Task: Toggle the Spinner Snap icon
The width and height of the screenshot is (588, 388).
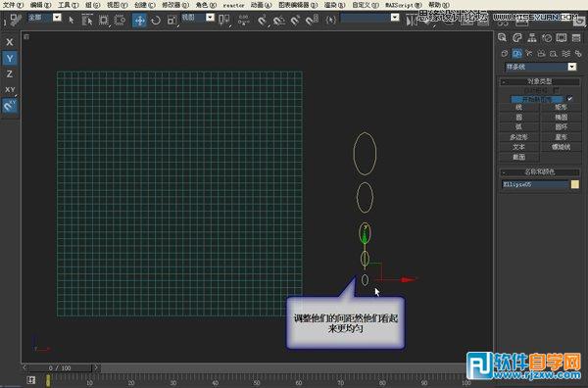Action: tap(312, 20)
